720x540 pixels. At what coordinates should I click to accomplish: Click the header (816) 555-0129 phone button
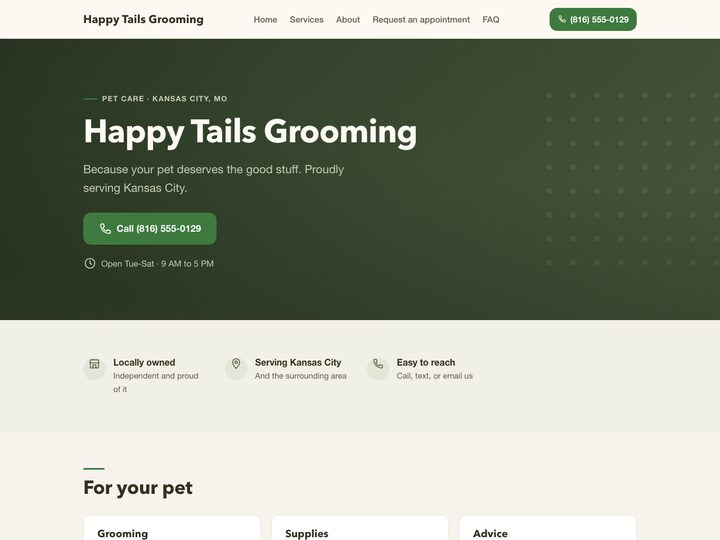593,19
